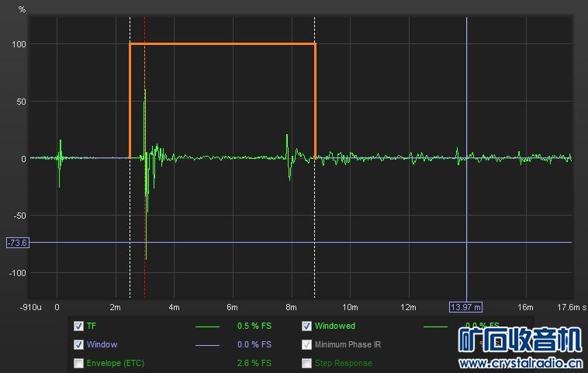Viewport: 588px width, 373px height.
Task: Click the reflection spike near 8m
Action: (288, 157)
